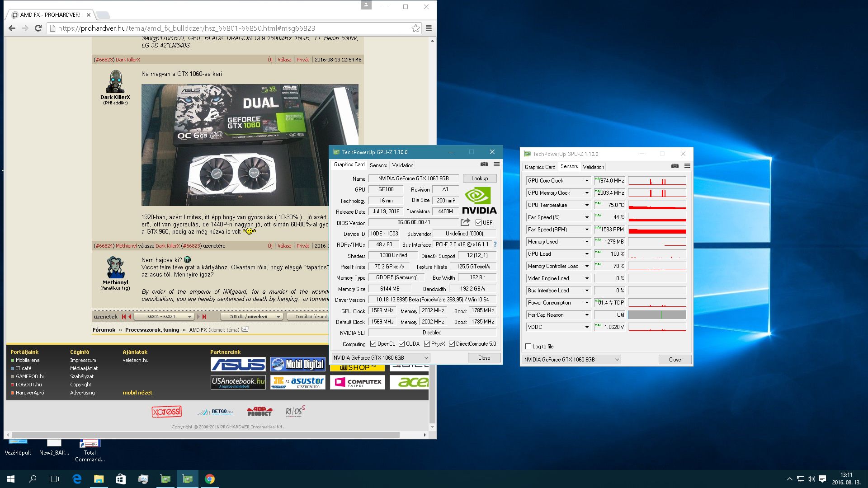Image resolution: width=868 pixels, height=488 pixels.
Task: Open Validation tab in right GPU-Z window
Action: click(594, 167)
